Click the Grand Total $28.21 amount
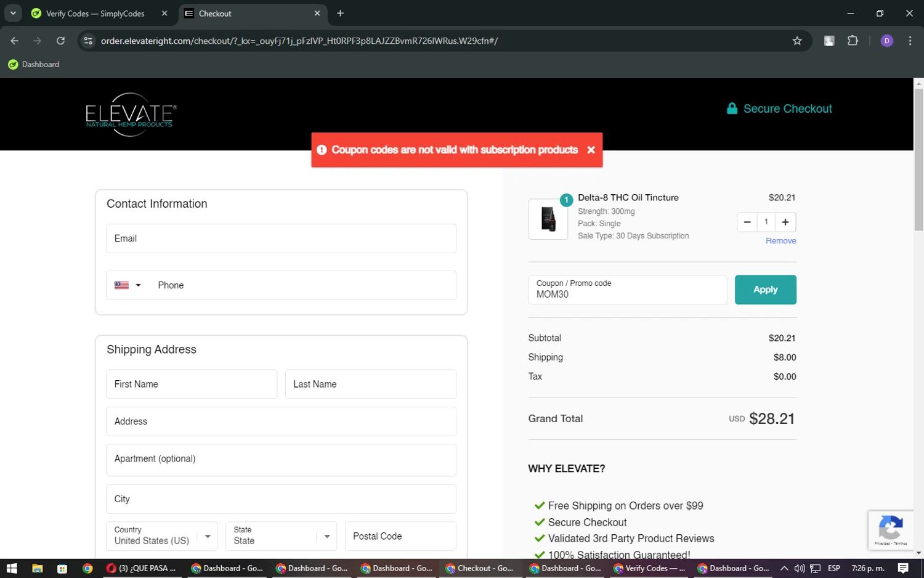Viewport: 924px width, 578px height. click(772, 418)
